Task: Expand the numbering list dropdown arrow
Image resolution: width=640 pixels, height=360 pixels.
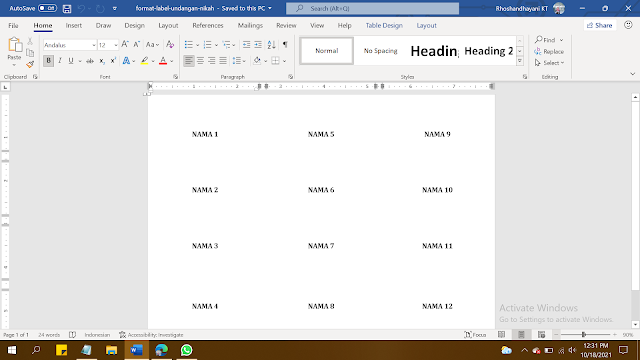Action: pos(216,45)
